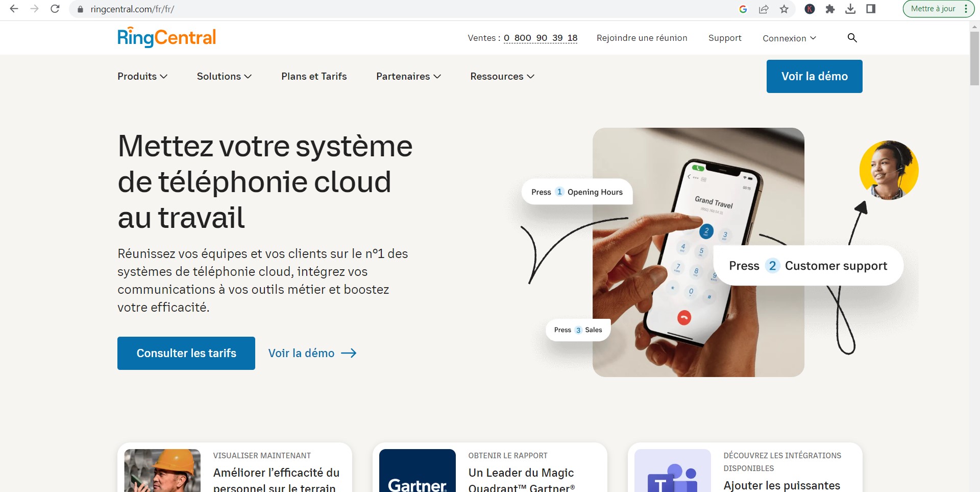Image resolution: width=980 pixels, height=492 pixels.
Task: Click the RingCentral logo
Action: point(167,37)
